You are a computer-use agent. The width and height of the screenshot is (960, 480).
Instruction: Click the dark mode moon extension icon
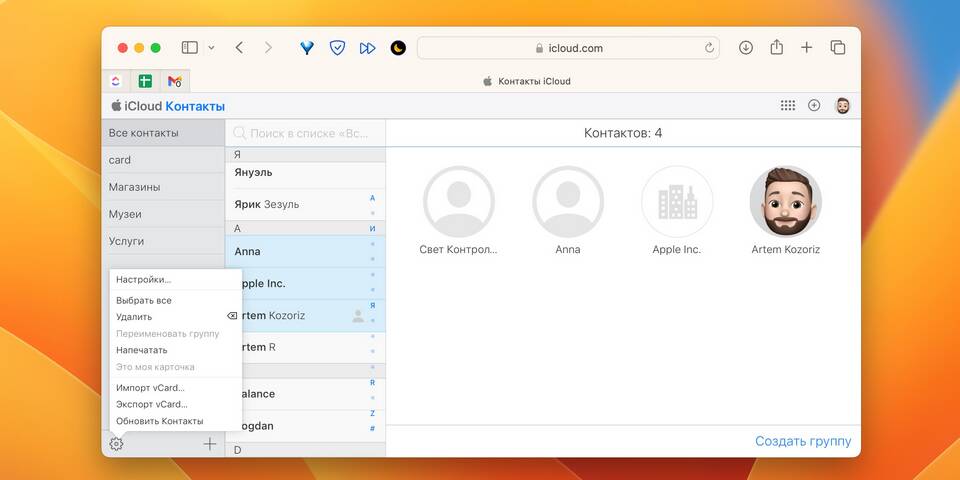tap(398, 48)
